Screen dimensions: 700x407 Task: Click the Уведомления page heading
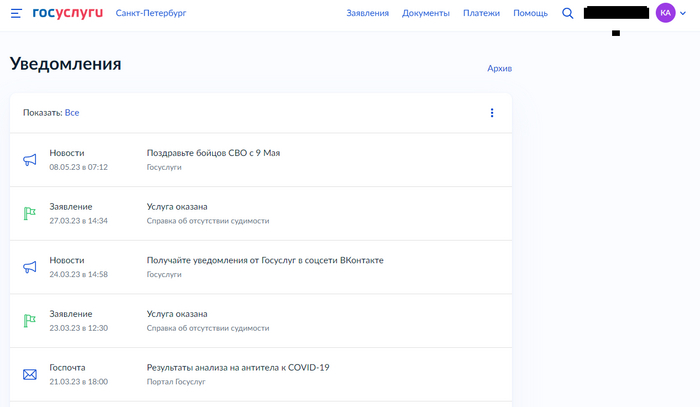coord(66,64)
